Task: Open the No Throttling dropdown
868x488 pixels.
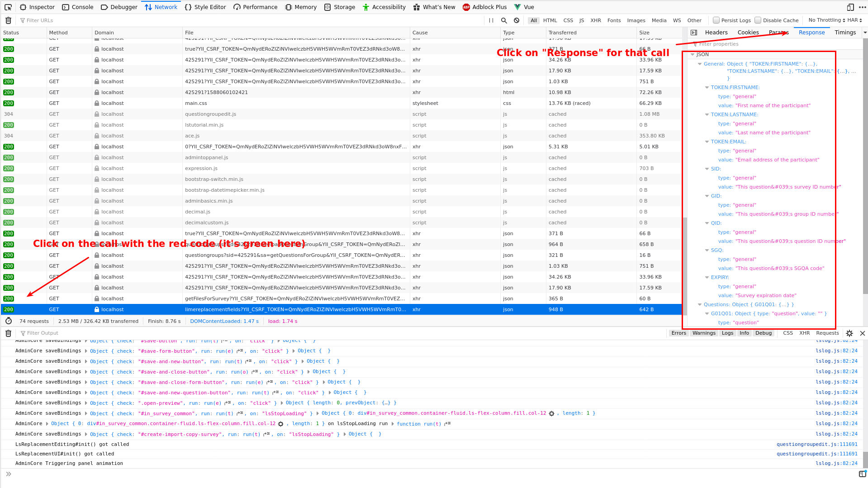Action: [x=826, y=20]
